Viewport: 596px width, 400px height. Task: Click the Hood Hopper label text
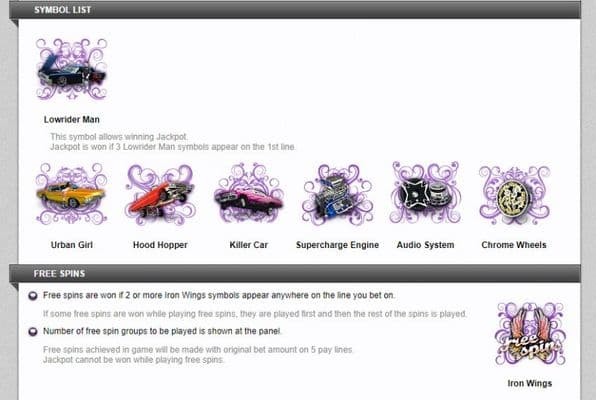pos(160,245)
